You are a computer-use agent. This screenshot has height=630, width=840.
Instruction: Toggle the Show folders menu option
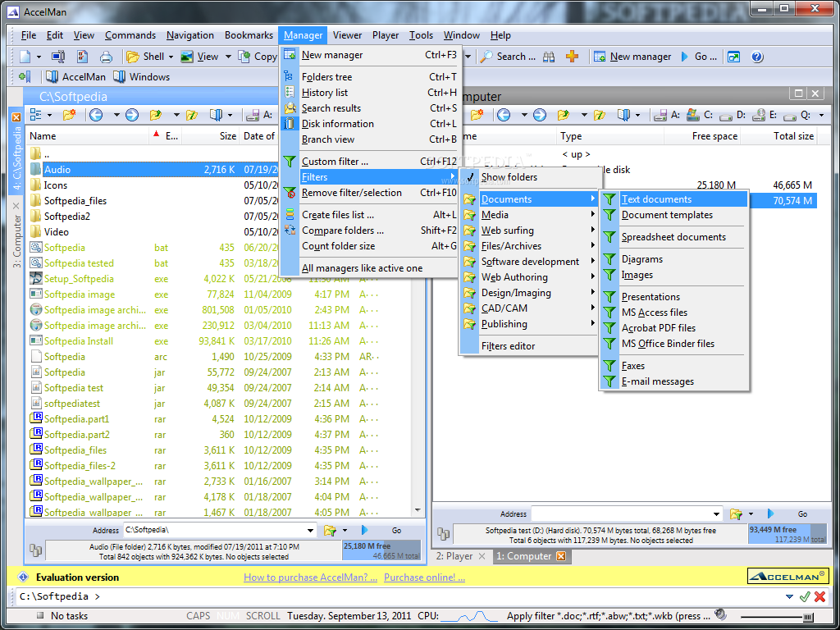[509, 177]
